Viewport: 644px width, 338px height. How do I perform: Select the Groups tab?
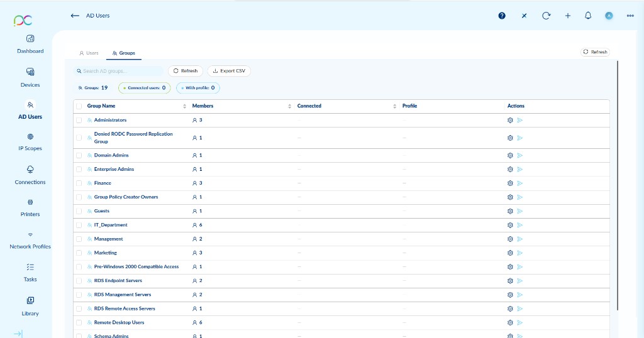tap(123, 53)
